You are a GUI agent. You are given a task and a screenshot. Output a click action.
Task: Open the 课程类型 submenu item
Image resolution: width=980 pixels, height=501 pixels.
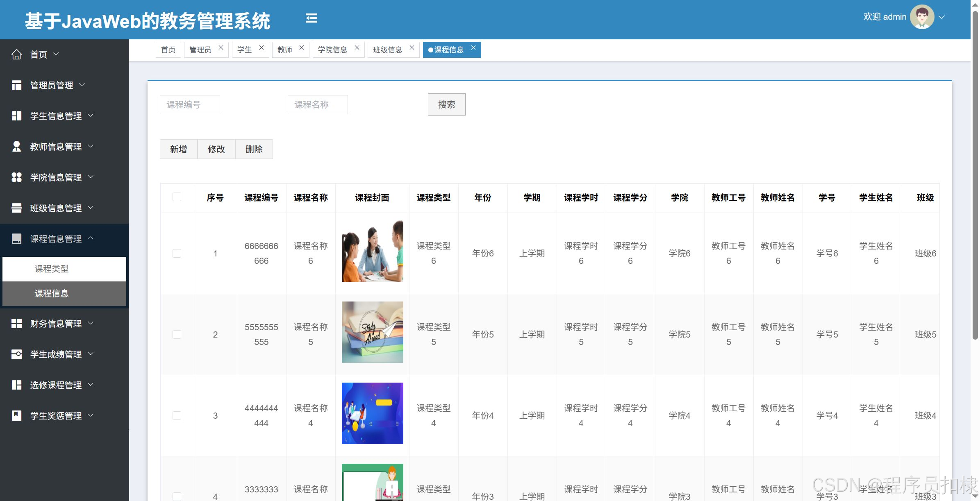(52, 269)
